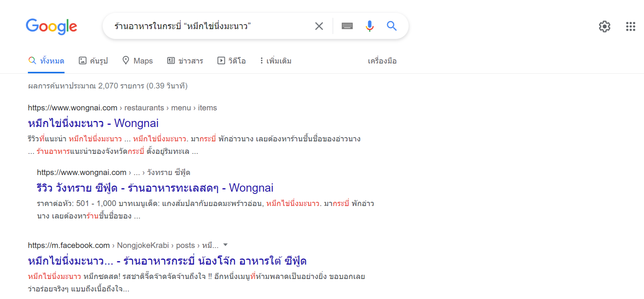Open the Google apps grid

click(x=630, y=26)
